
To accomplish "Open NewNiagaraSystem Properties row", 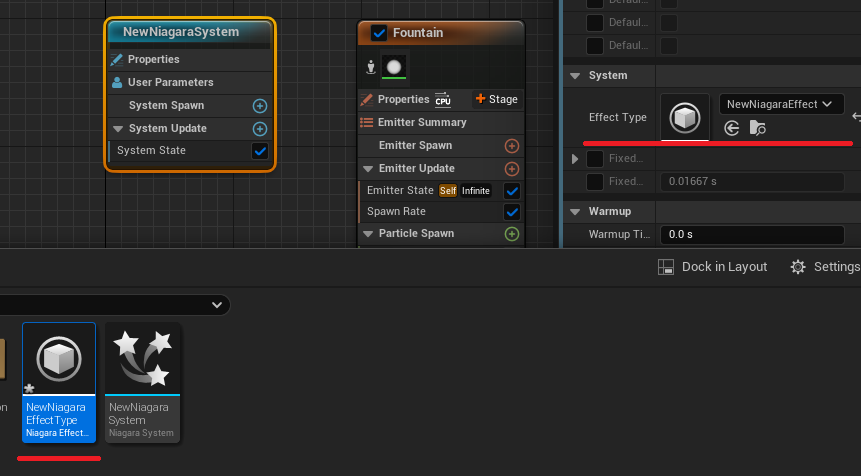I will pos(189,59).
